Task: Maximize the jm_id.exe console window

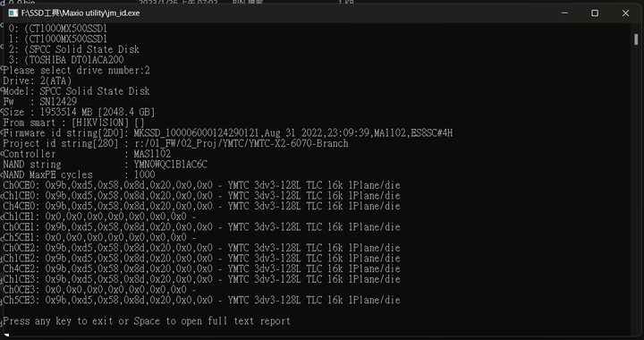Action: (x=594, y=13)
